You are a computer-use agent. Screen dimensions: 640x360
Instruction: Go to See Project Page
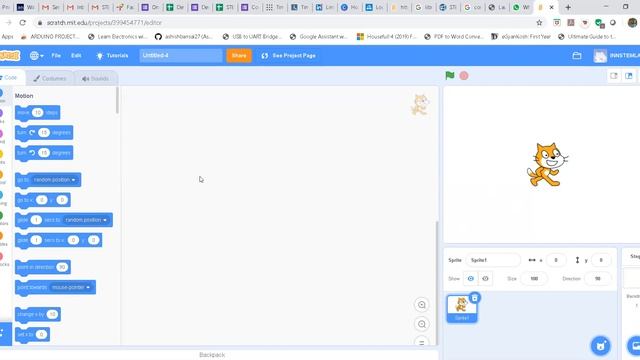(x=289, y=56)
